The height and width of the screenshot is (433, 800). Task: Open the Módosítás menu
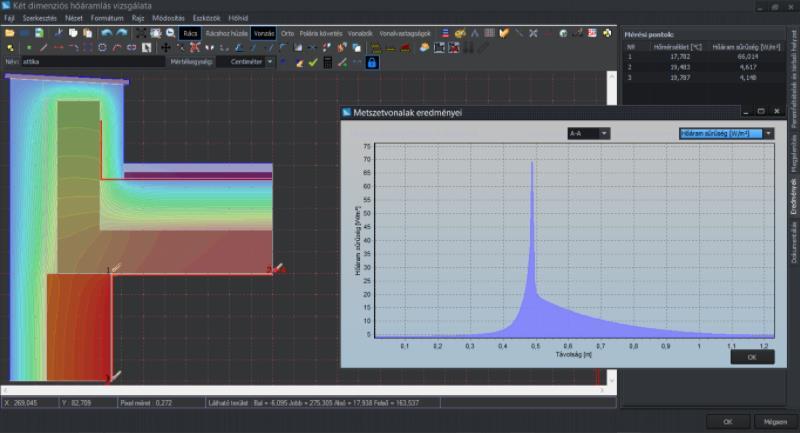click(168, 18)
